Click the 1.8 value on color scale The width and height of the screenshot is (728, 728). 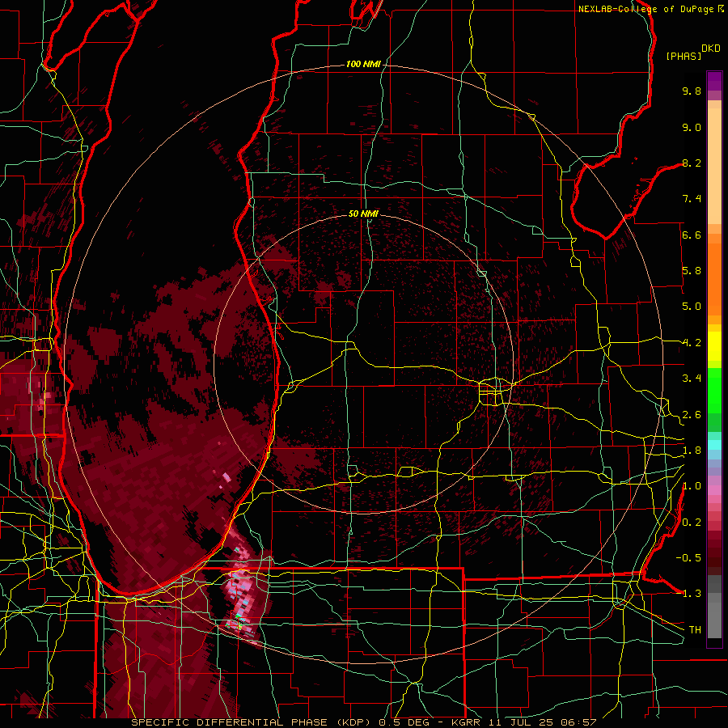[x=692, y=451]
